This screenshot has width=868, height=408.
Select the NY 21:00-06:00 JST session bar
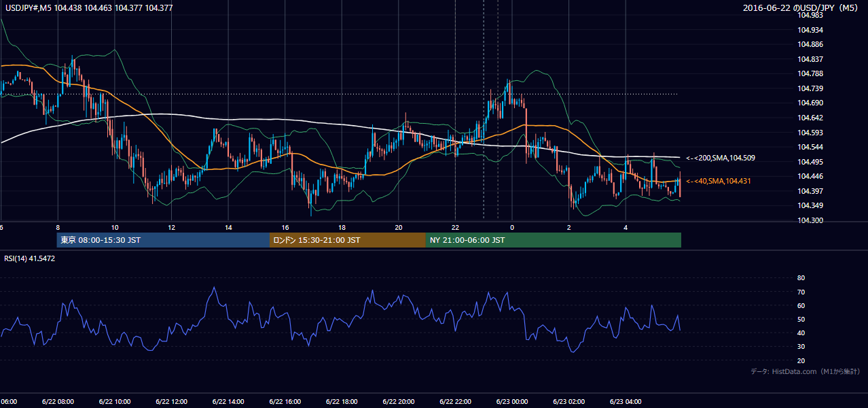(x=554, y=240)
